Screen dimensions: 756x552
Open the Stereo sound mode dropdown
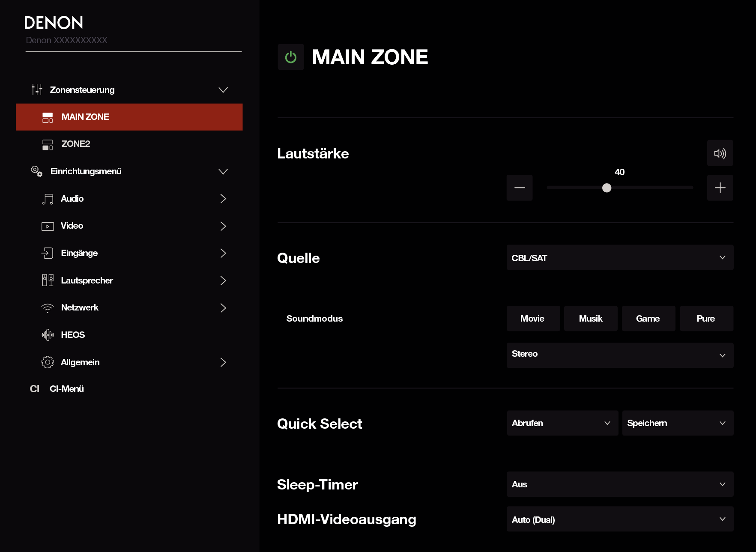click(x=619, y=355)
